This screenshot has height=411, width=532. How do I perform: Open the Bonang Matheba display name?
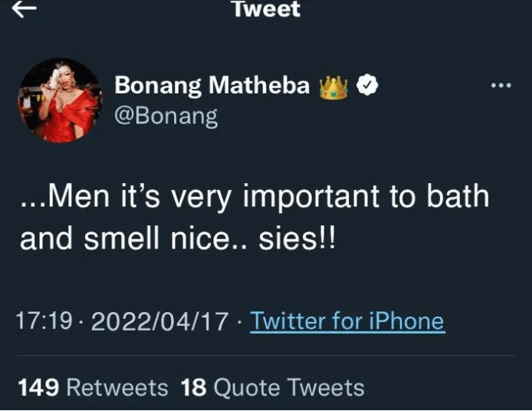point(212,87)
